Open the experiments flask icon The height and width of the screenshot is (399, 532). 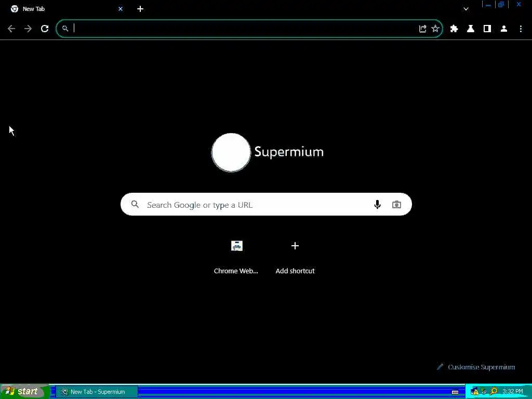click(x=471, y=29)
